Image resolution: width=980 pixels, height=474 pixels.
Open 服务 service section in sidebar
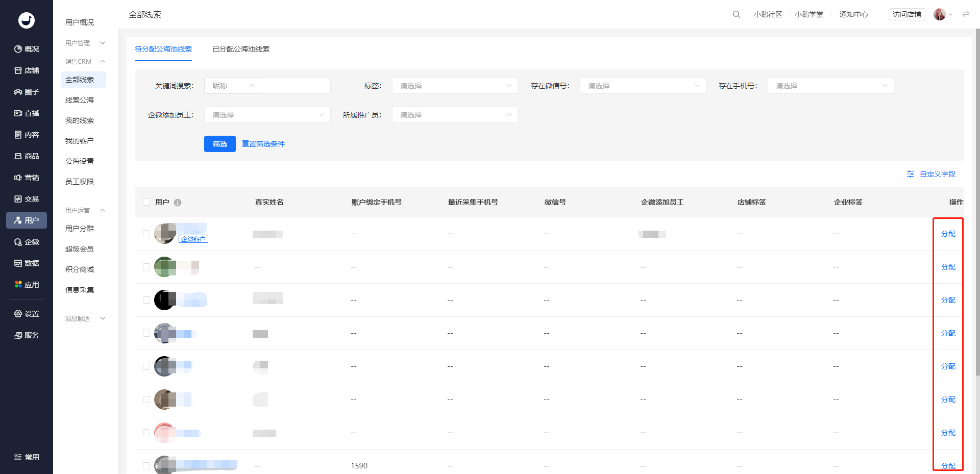pyautogui.click(x=27, y=335)
